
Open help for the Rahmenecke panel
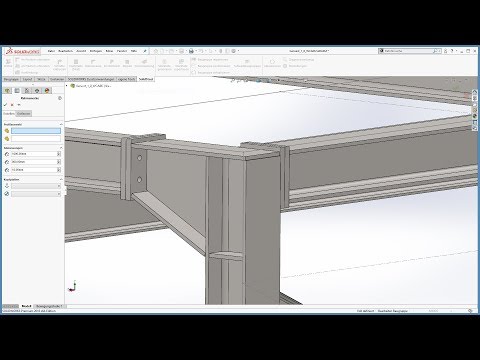pyautogui.click(x=60, y=98)
